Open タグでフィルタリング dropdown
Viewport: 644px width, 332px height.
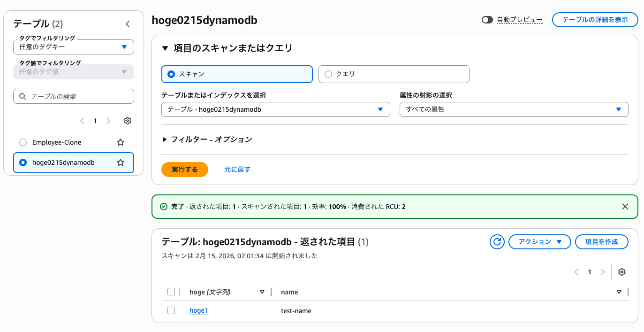(x=74, y=47)
